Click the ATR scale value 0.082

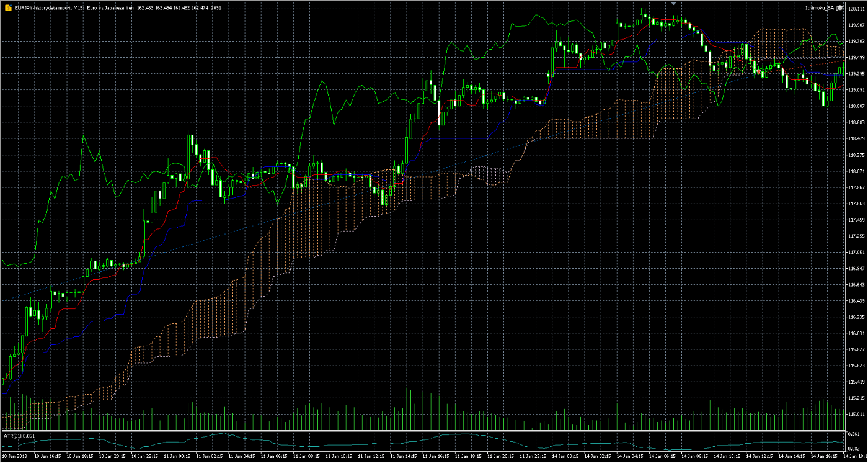click(853, 448)
